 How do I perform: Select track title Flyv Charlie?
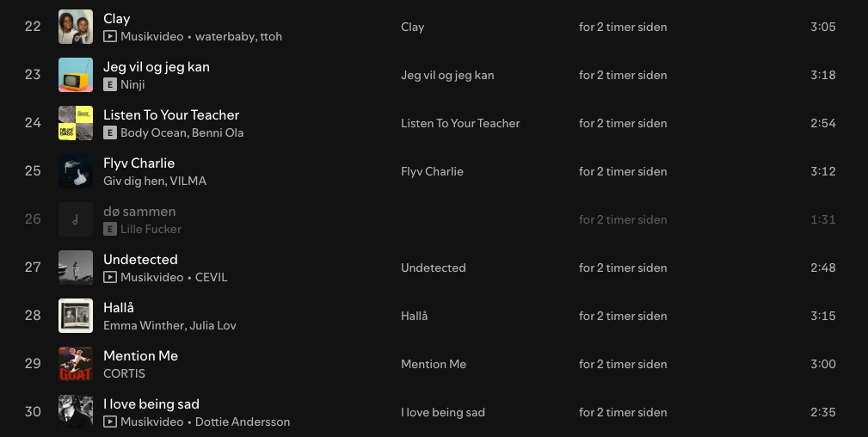click(x=139, y=163)
